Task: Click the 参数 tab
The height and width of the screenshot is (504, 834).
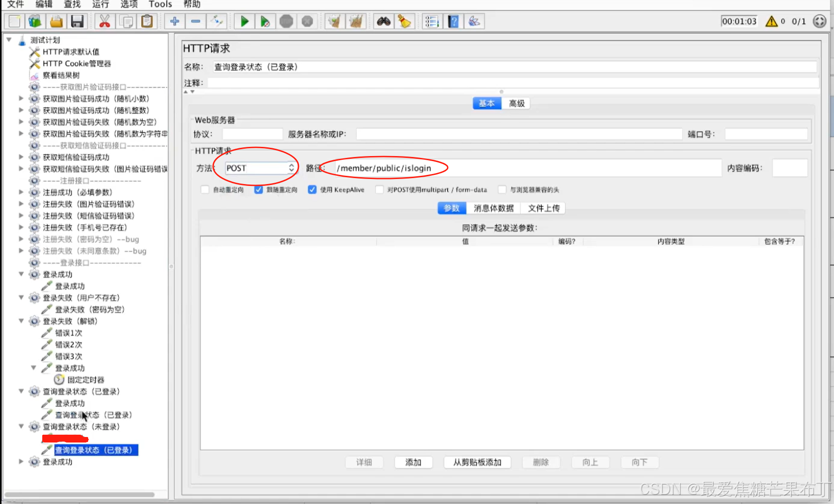Action: pos(452,208)
